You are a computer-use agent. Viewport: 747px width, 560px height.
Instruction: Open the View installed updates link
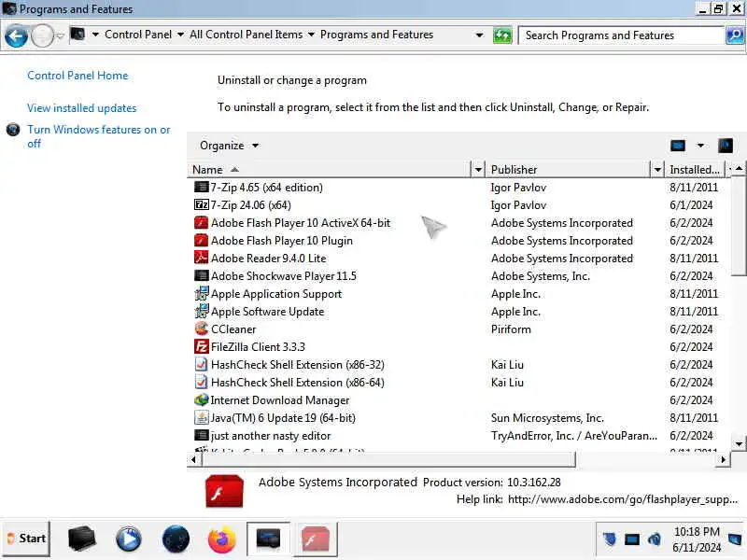81,108
